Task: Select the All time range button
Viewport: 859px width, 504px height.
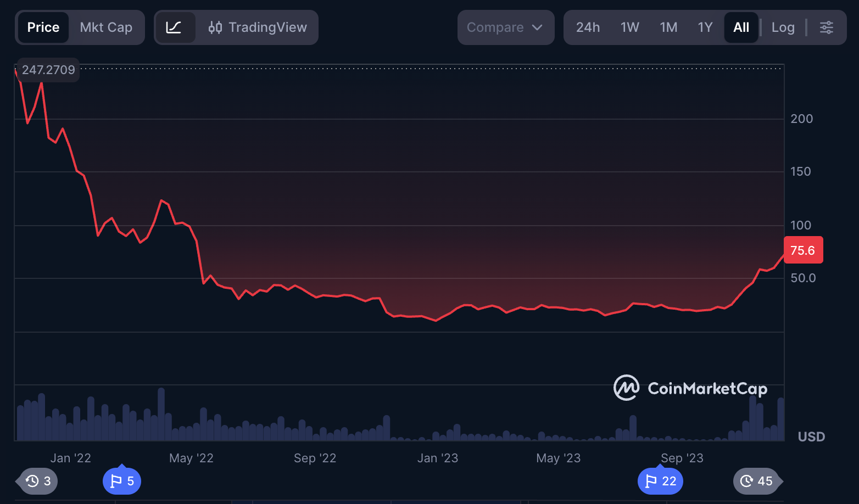Action: coord(741,27)
